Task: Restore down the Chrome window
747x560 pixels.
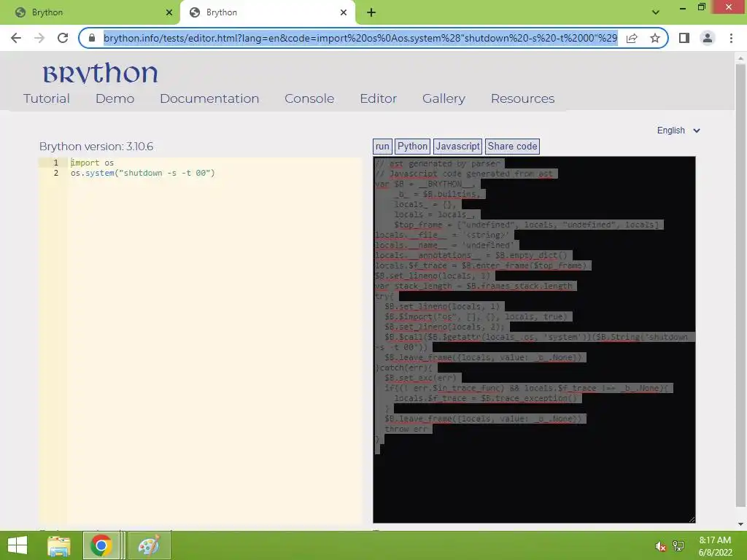Action: coord(701,7)
